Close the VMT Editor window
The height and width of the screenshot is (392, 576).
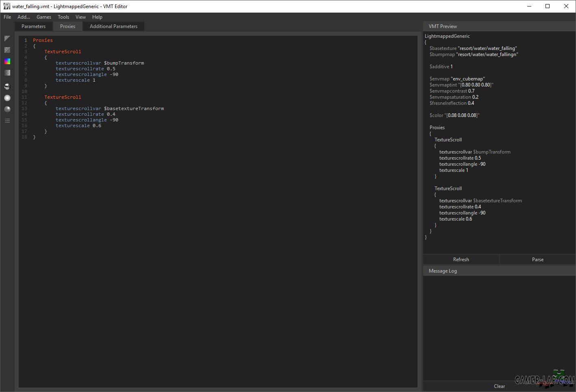[x=566, y=6]
